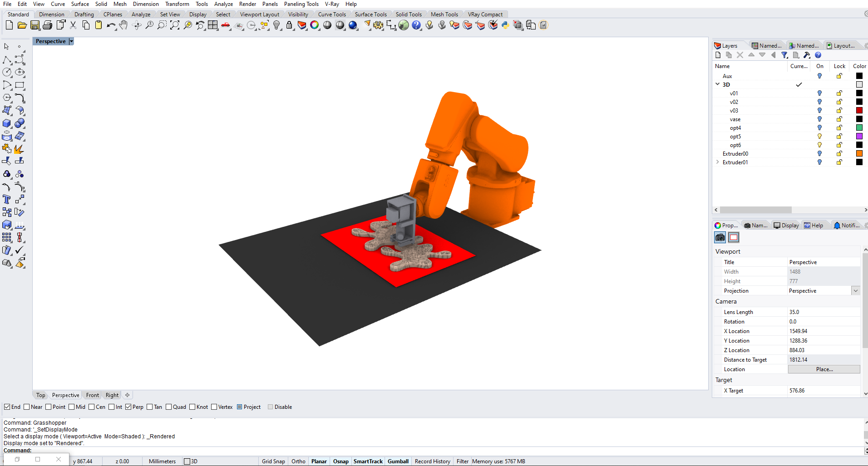Select the Explode tool in sidebar
This screenshot has width=868, height=466.
(x=20, y=149)
